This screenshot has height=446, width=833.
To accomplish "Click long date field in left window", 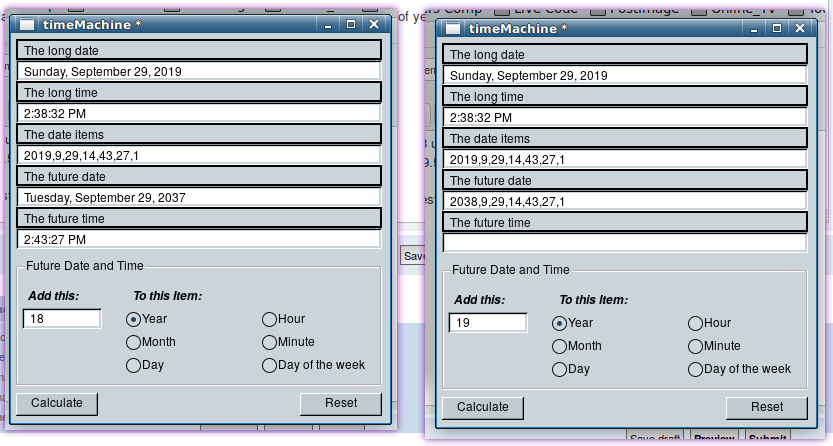I will (199, 71).
